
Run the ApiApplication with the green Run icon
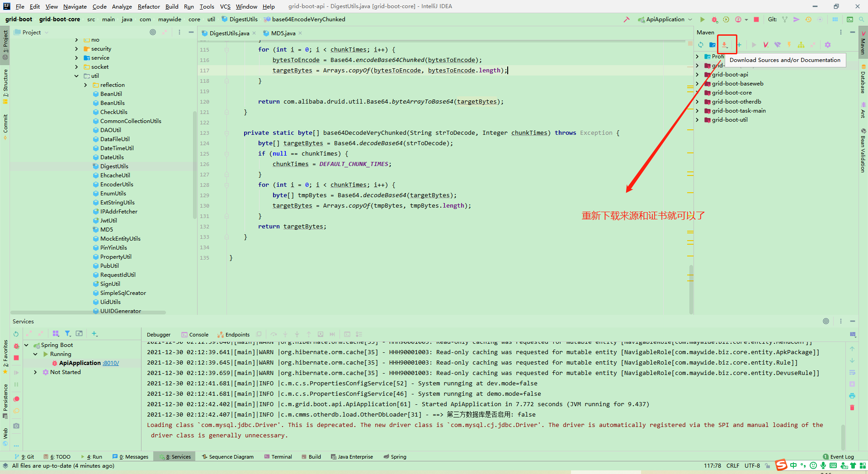pos(702,19)
